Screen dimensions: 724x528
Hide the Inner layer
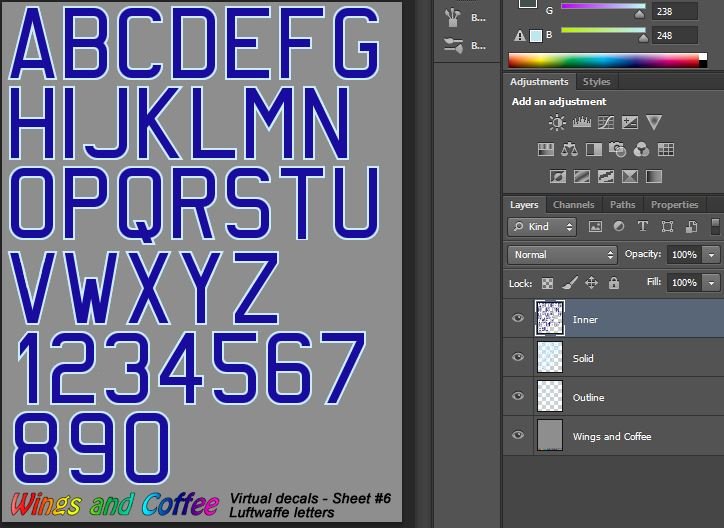point(518,318)
